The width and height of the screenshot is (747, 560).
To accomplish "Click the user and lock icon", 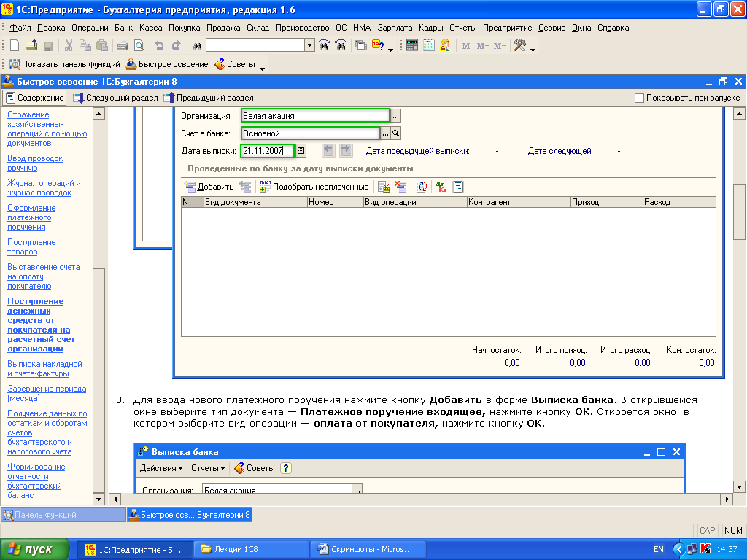I will 445,46.
